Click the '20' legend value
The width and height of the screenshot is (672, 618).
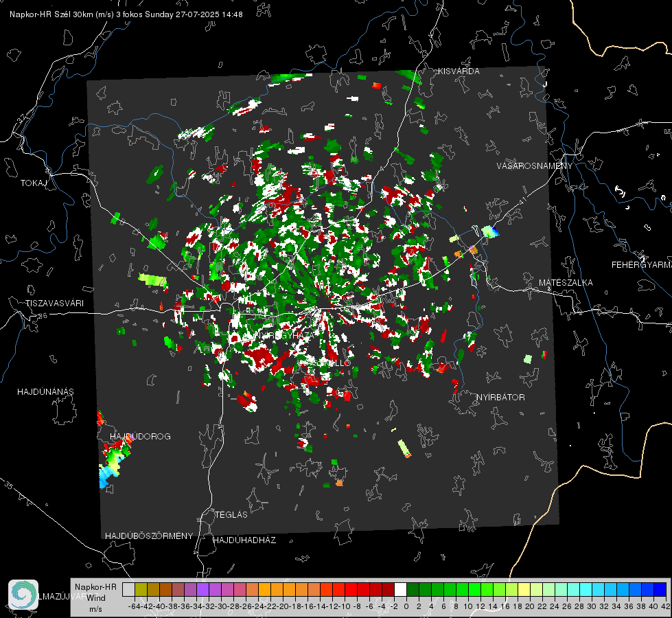(530, 606)
